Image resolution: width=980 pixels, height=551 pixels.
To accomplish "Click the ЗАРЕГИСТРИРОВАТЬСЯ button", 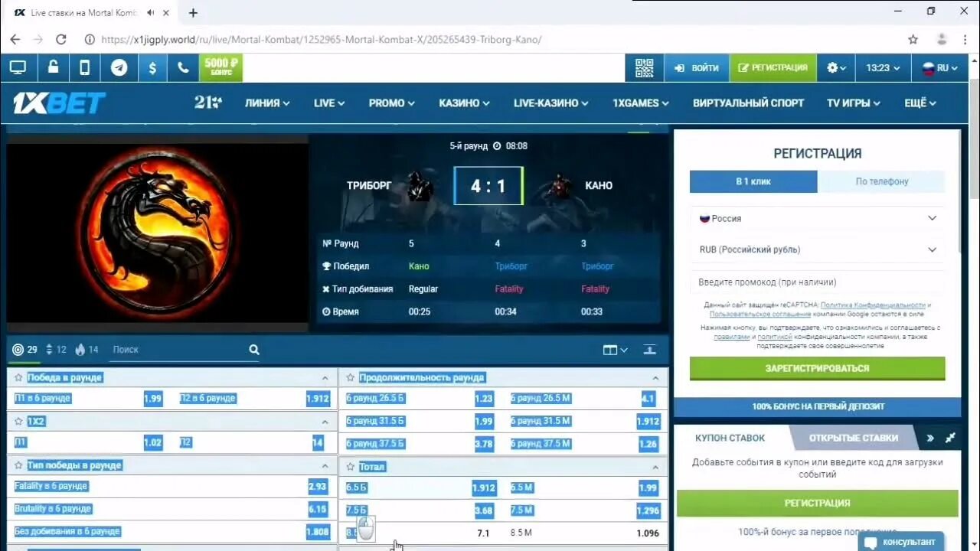I will tap(817, 368).
